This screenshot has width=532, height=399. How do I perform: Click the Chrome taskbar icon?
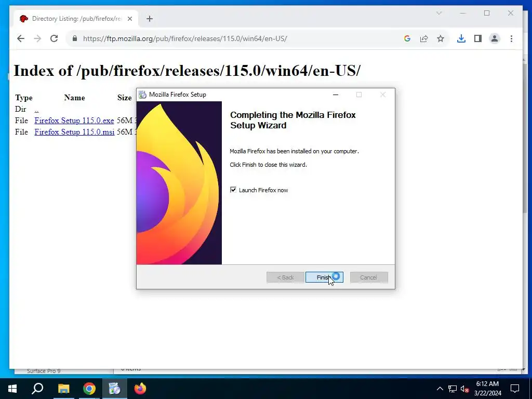89,389
